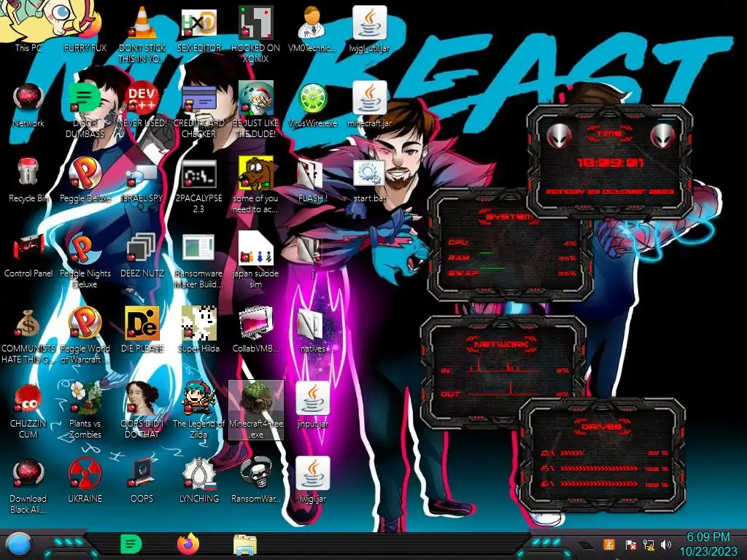Select the HOOKED ON XONIX shortcut
This screenshot has width=747, height=560.
tap(255, 34)
